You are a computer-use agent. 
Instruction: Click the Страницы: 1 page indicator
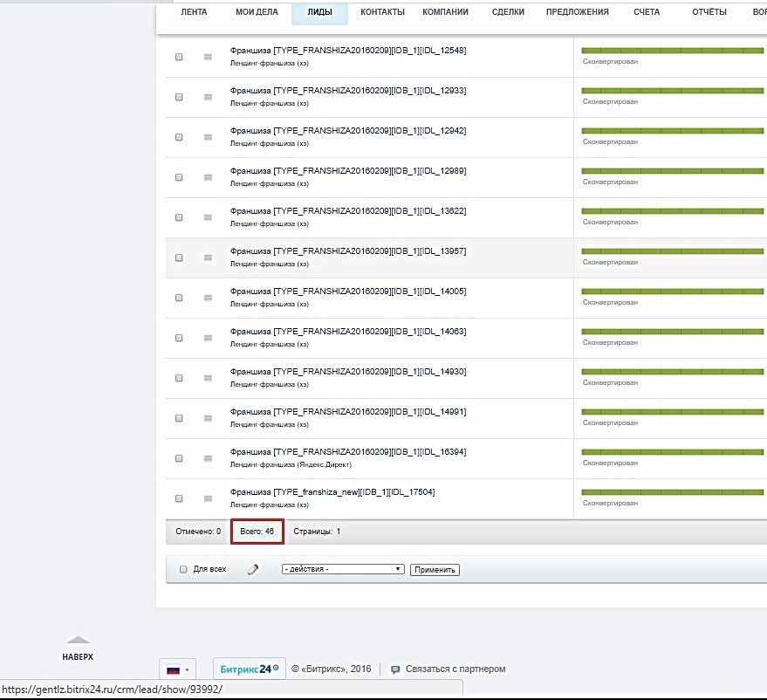point(317,532)
